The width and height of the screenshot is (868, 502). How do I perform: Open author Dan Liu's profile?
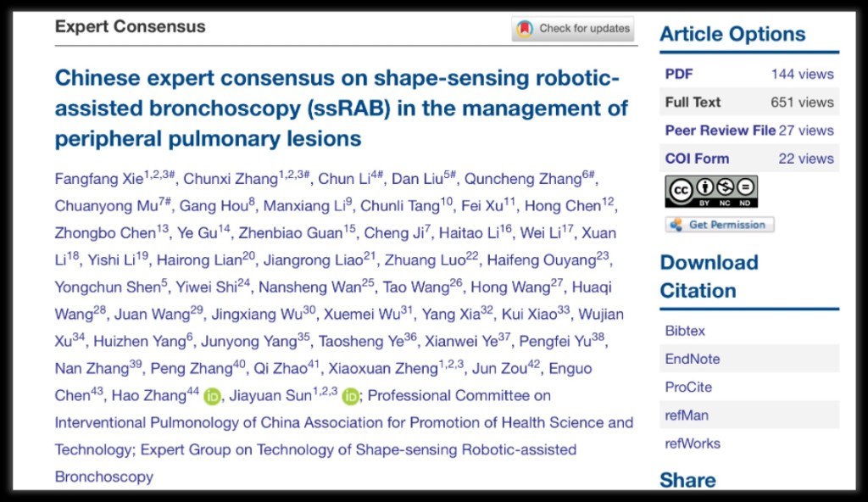click(x=417, y=179)
